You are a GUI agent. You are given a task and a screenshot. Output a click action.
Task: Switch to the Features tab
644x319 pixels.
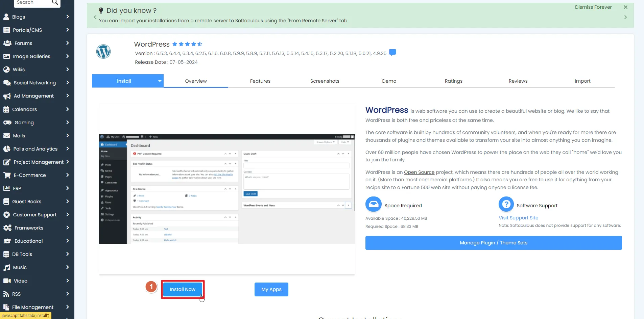click(x=260, y=81)
